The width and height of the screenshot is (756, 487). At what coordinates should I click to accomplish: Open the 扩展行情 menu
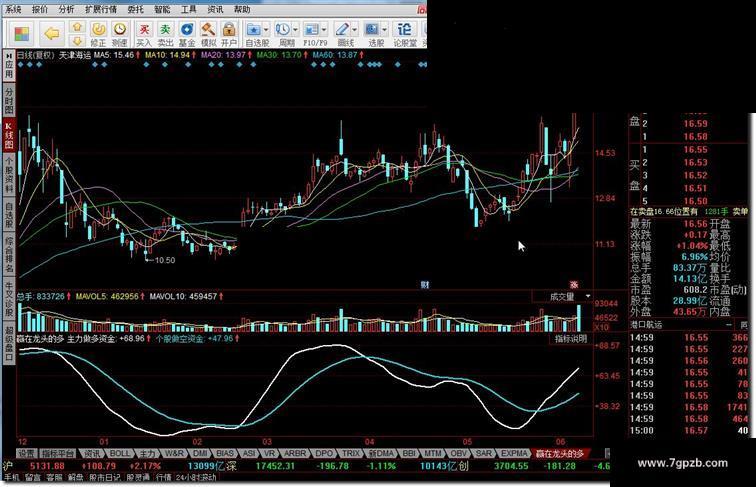click(x=101, y=9)
